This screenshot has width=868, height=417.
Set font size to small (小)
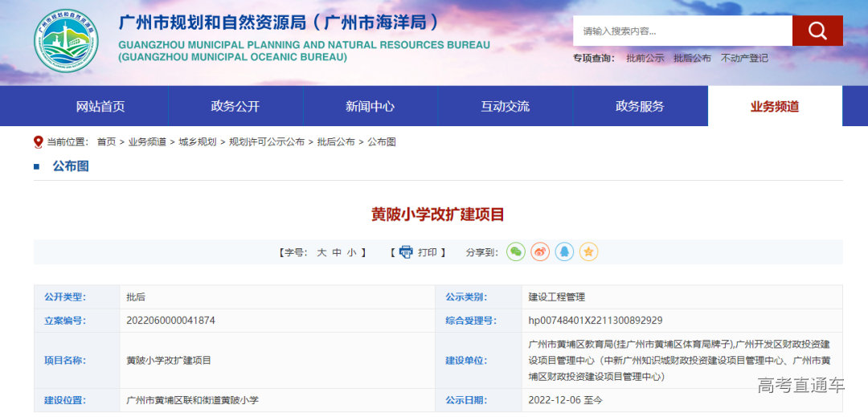[351, 252]
